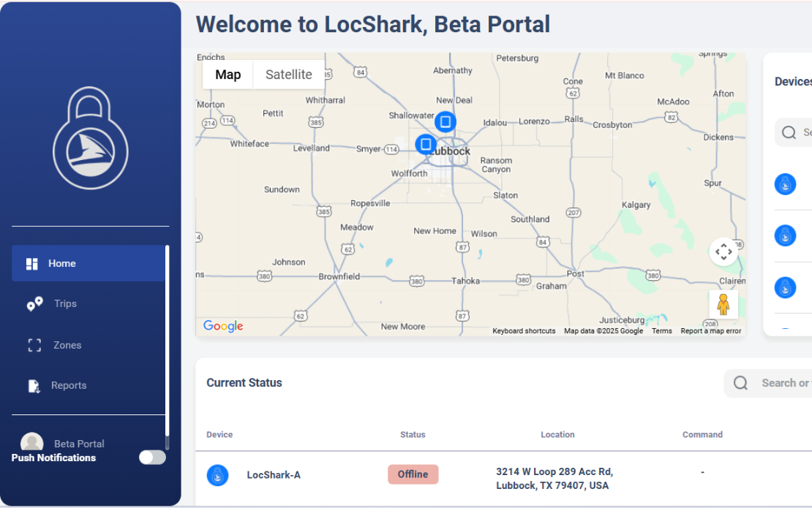Click the Zones bracket icon
Screen dimensions: 812x508
(34, 345)
